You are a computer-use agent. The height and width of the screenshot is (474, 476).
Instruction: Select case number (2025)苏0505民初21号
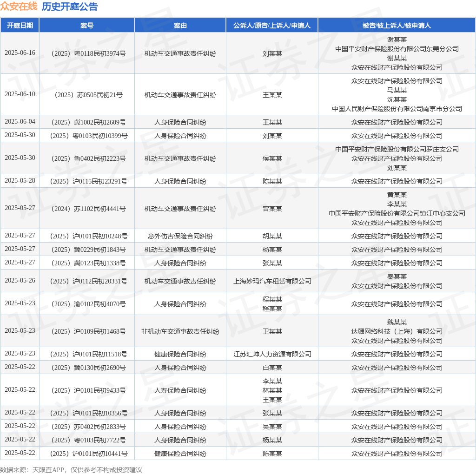click(89, 95)
